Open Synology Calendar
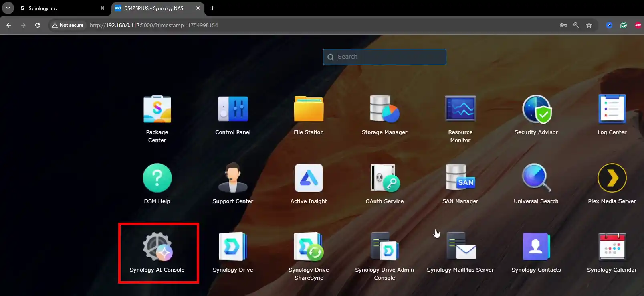Screen dimensions: 644x296 (x=612, y=247)
